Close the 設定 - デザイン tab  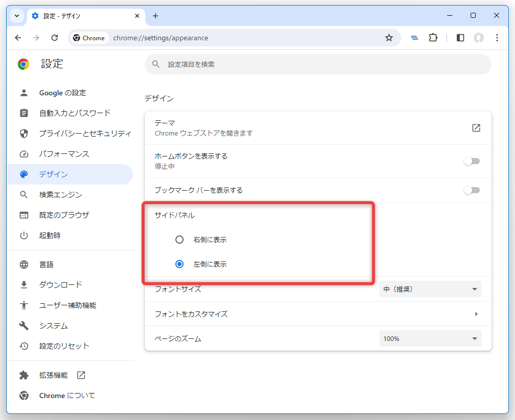[137, 16]
